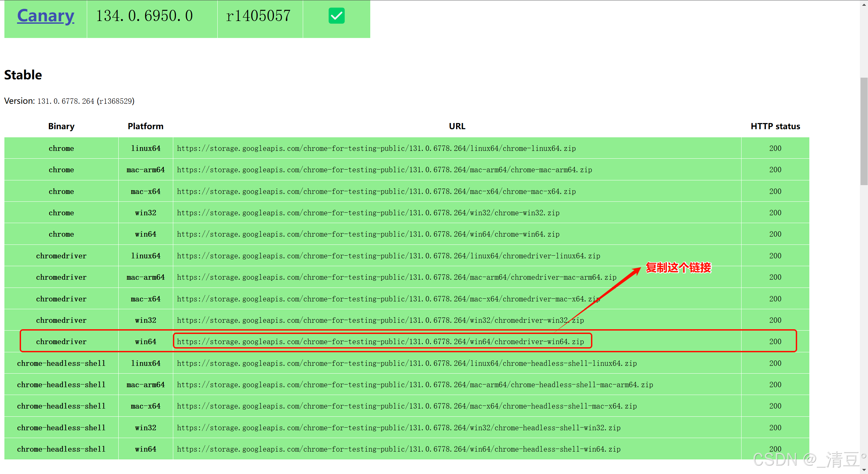Click the chrome-headless-shell-mac-arm64.zip URL
This screenshot has width=868, height=474.
[x=415, y=385]
